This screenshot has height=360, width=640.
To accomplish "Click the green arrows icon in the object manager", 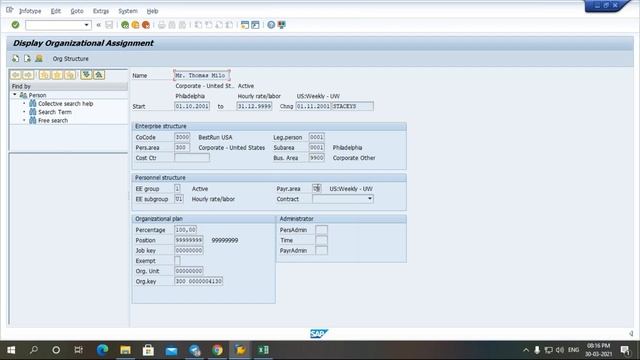I will pyautogui.click(x=86, y=75).
